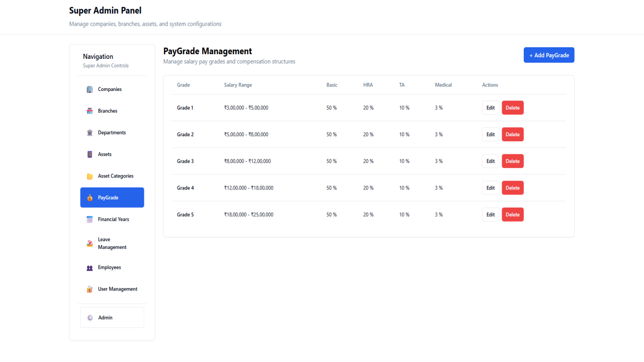644x362 pixels.
Task: Click the Companies building icon
Action: (x=90, y=89)
